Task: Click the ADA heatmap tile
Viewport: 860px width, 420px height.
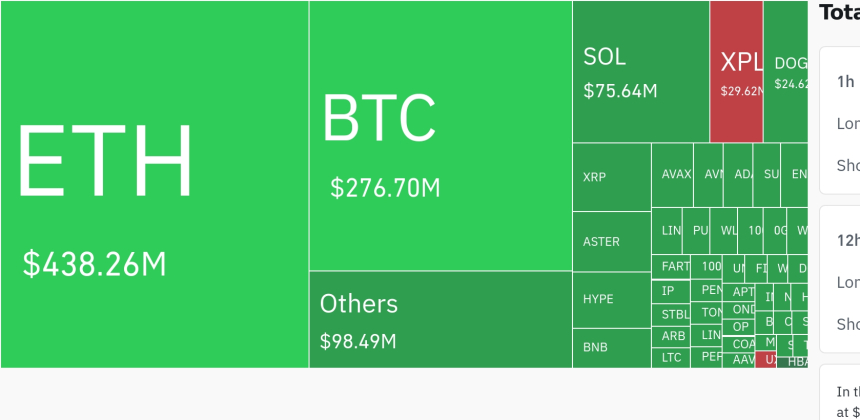Action: click(739, 174)
